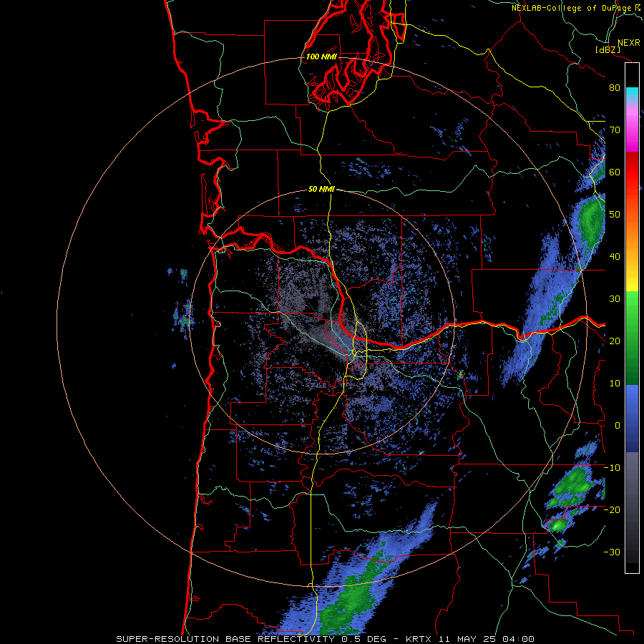The image size is (644, 644).
Task: Click the 100 NMI range ring label
Action: pos(321,57)
